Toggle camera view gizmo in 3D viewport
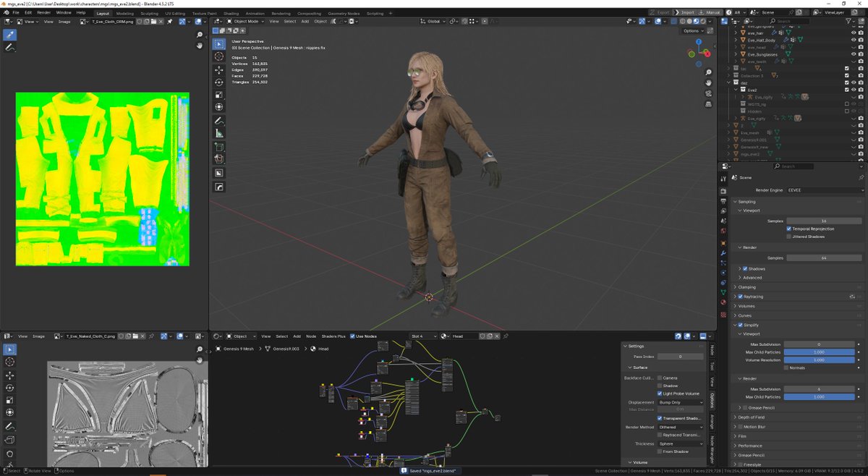 (708, 93)
